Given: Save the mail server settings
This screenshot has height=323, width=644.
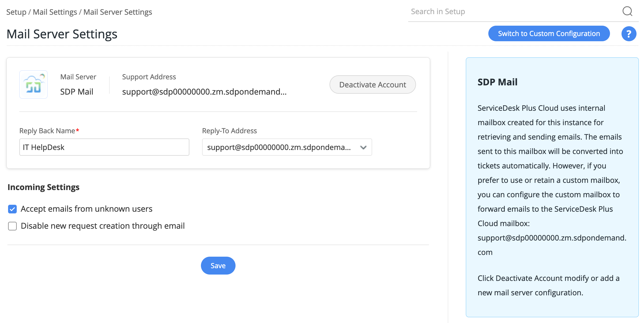Looking at the screenshot, I should (x=218, y=266).
